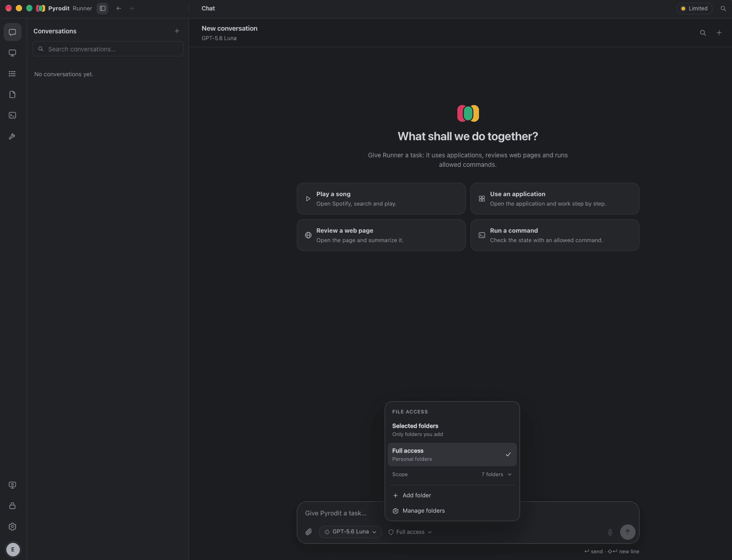Toggle the sidebar panel icon in the title bar
Screen dimensions: 732x560
[102, 8]
